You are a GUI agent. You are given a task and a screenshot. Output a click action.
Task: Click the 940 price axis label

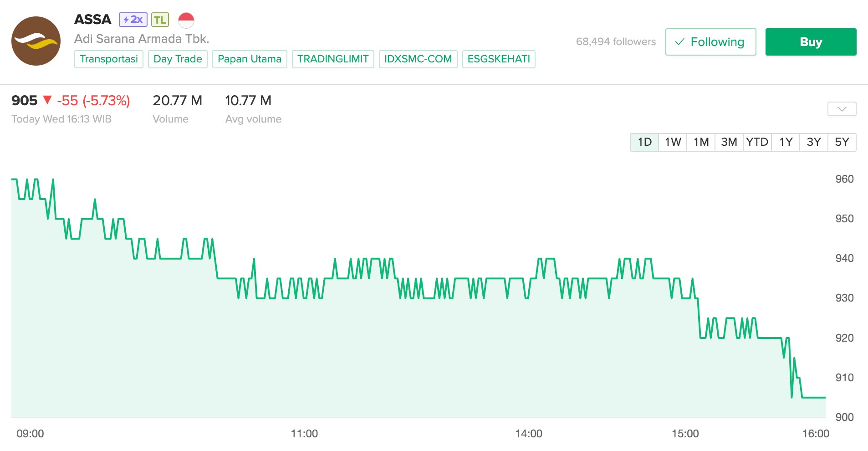tap(844, 258)
